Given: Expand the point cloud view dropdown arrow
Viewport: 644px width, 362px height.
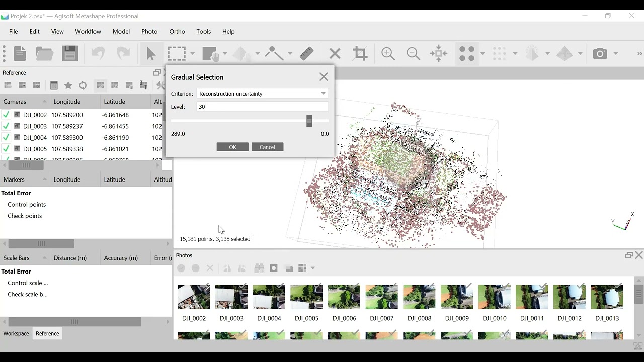Looking at the screenshot, I should click(482, 54).
